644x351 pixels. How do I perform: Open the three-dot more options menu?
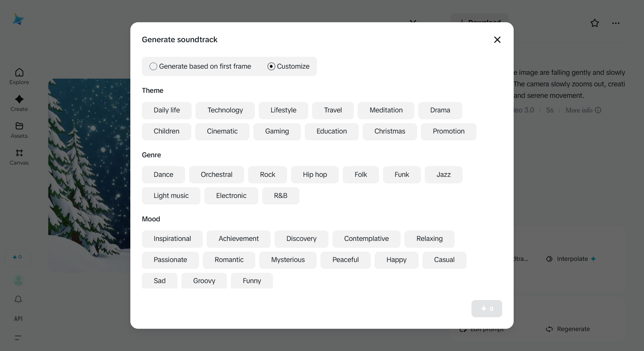[x=616, y=23]
